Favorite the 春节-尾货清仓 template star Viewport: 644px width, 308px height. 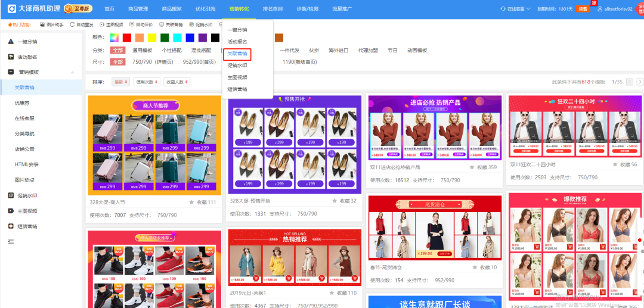point(475,267)
